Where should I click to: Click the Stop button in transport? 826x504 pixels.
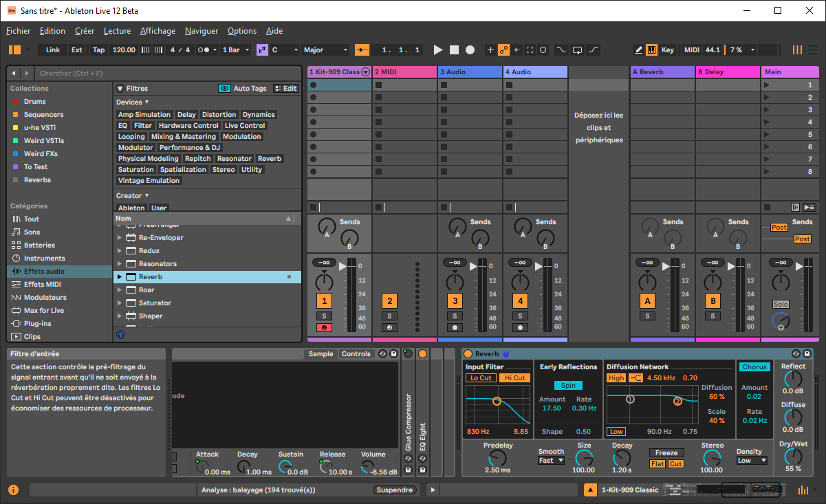tap(454, 50)
